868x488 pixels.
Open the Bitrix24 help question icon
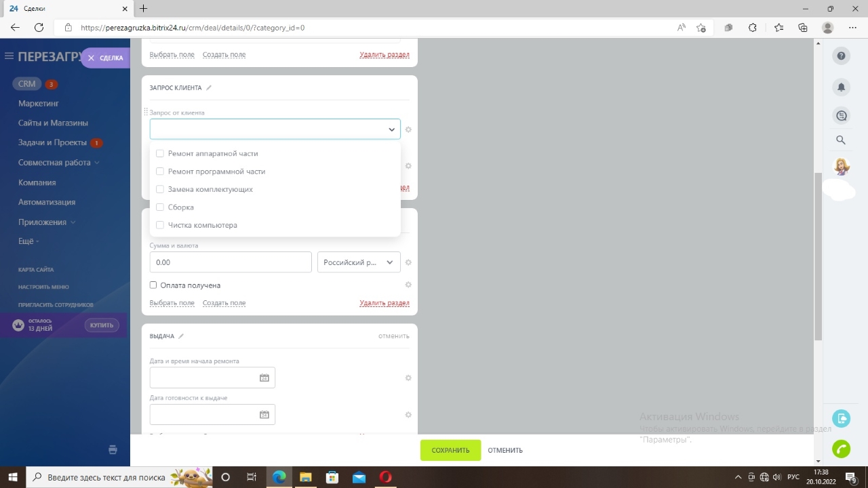pyautogui.click(x=841, y=56)
